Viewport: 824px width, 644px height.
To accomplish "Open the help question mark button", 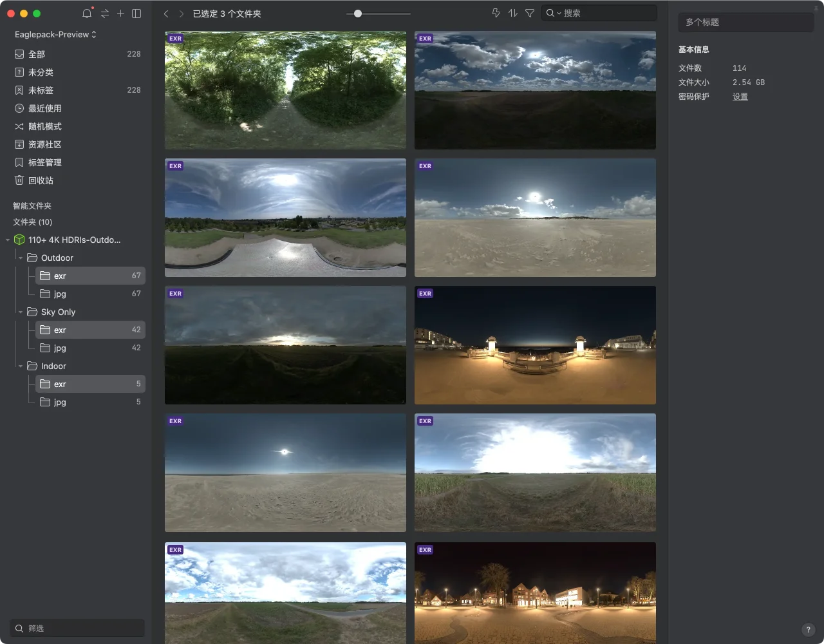I will tap(808, 630).
